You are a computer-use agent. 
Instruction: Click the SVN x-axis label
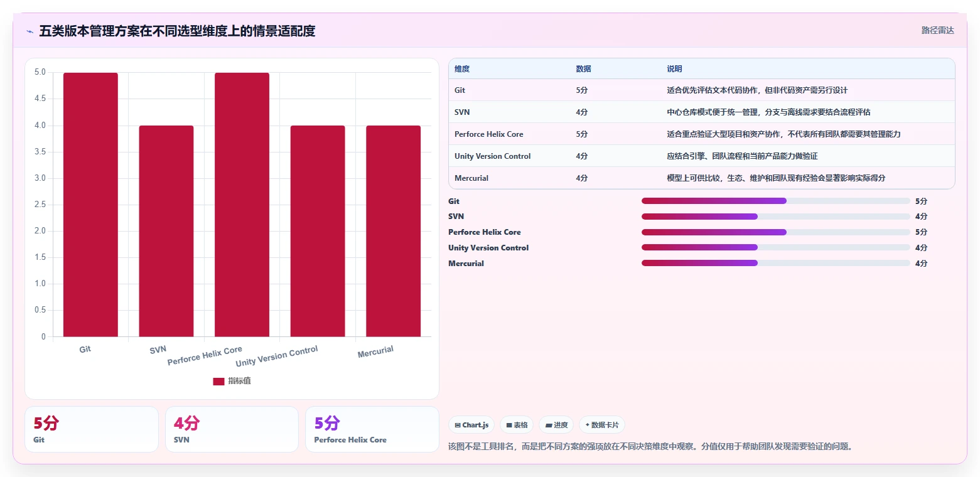[x=158, y=350]
